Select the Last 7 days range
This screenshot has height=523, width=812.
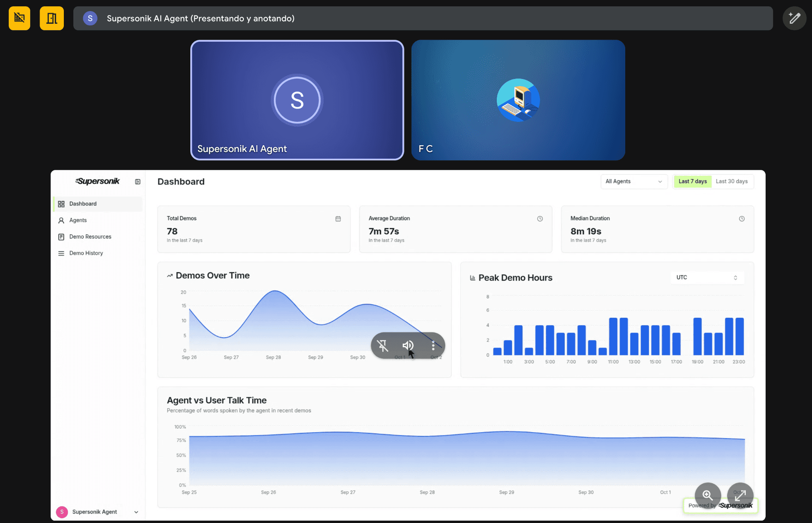(x=692, y=181)
